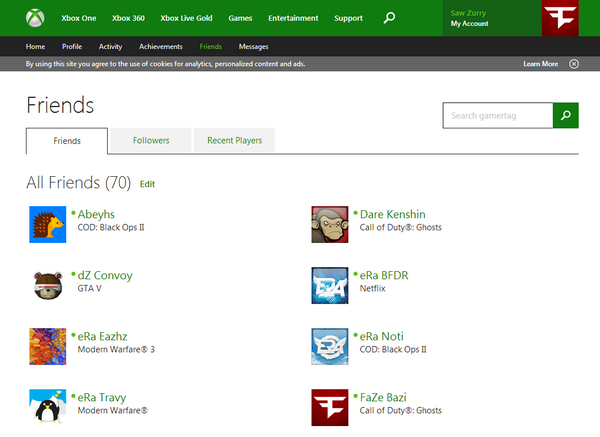The image size is (600, 437).
Task: Click the Xbox logo icon
Action: point(35,18)
